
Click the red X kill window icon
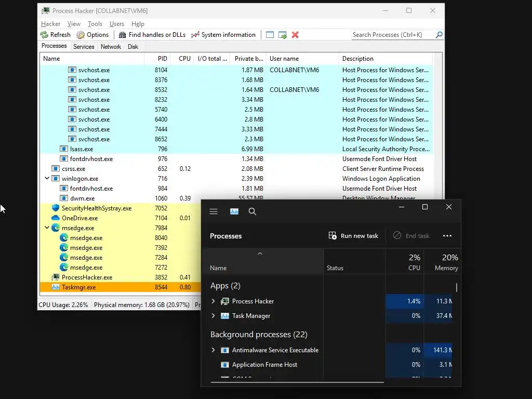coord(295,35)
